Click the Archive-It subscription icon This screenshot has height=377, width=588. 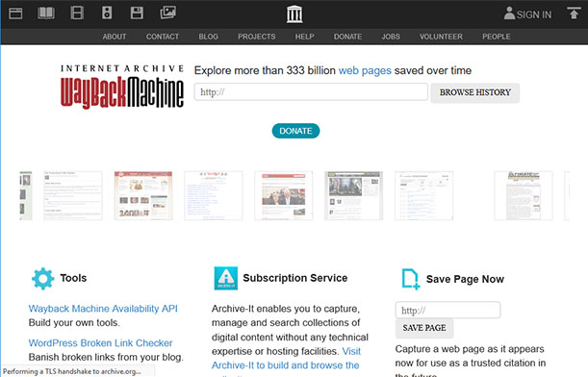point(226,278)
